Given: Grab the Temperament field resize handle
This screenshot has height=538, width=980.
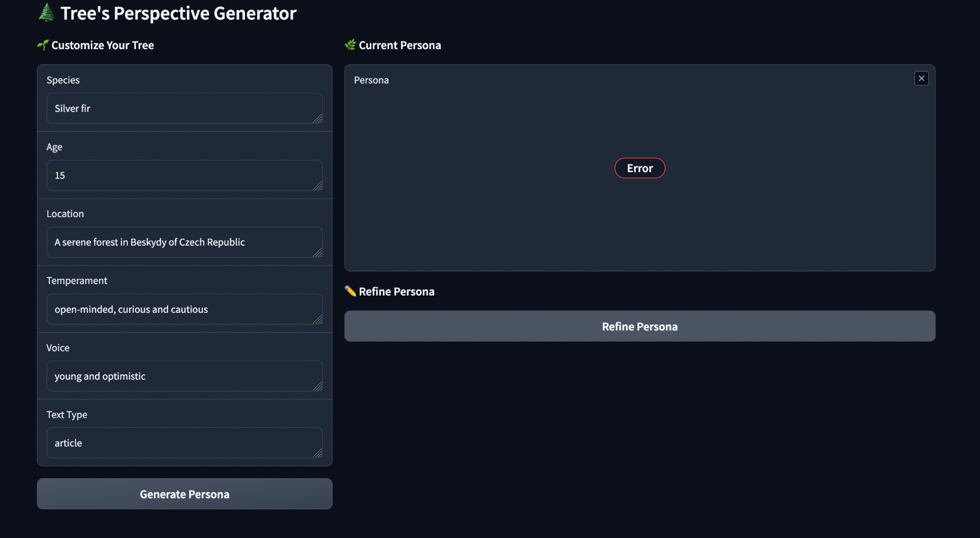Looking at the screenshot, I should click(x=318, y=319).
